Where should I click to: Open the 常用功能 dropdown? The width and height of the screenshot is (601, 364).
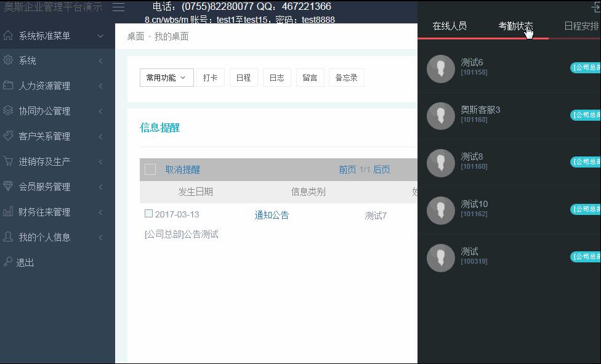167,78
